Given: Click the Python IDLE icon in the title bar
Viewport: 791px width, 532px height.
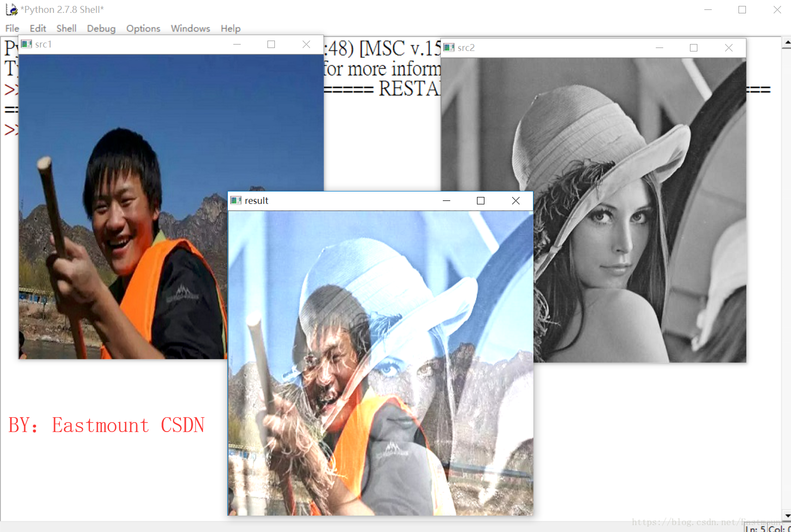Looking at the screenshot, I should pyautogui.click(x=11, y=9).
